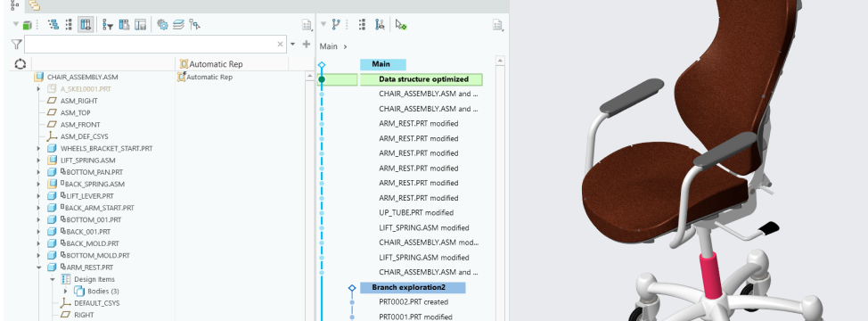868x321 pixels.
Task: Click the Layers stack icon
Action: [x=178, y=25]
